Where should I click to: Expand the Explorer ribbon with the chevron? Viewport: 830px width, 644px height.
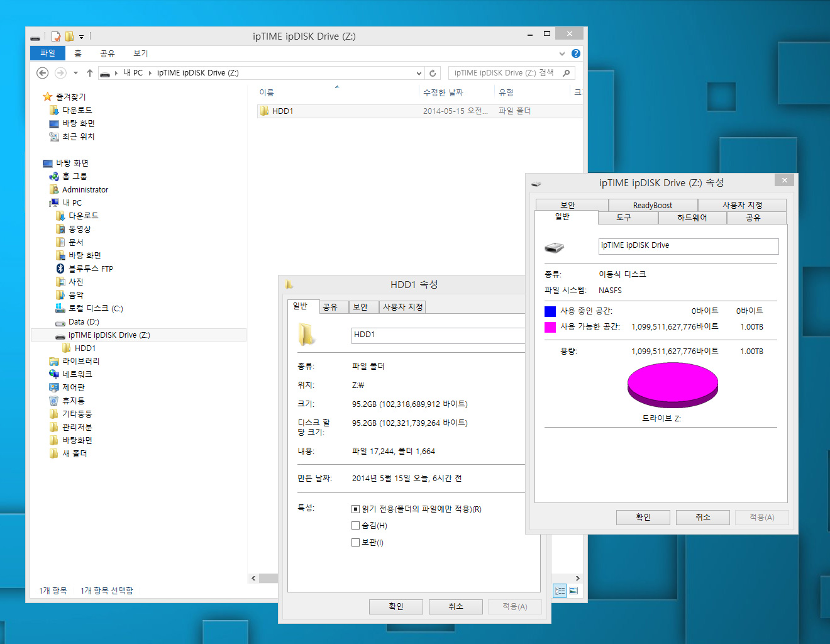pyautogui.click(x=562, y=53)
